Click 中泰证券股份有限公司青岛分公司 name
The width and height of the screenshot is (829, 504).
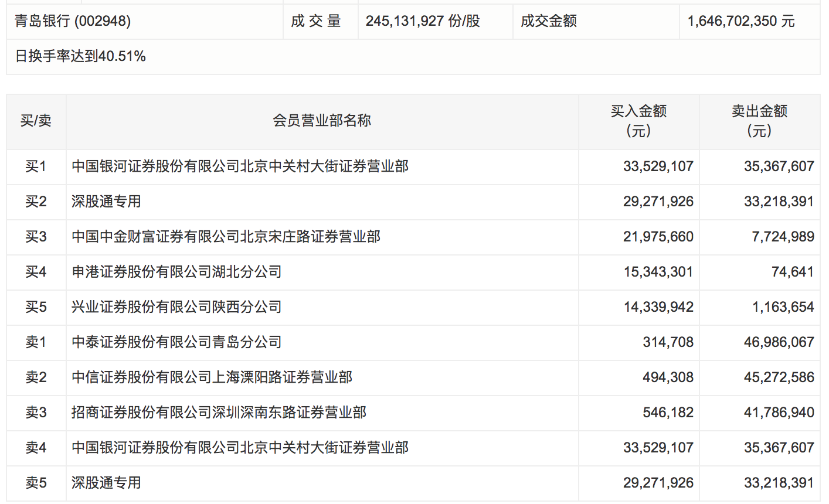(177, 342)
